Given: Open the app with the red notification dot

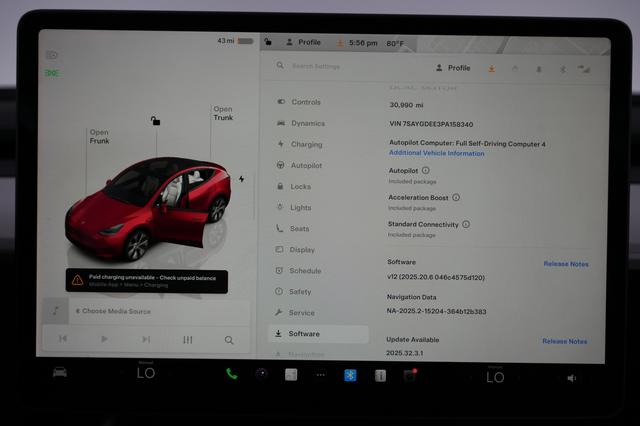Looking at the screenshot, I should click(x=410, y=375).
